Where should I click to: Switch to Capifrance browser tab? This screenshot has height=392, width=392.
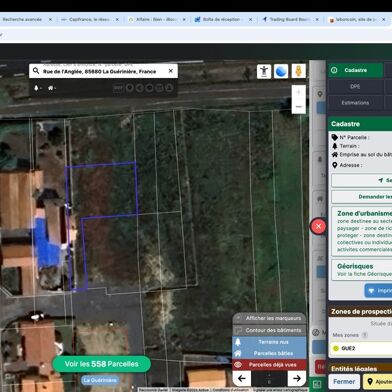click(x=89, y=20)
